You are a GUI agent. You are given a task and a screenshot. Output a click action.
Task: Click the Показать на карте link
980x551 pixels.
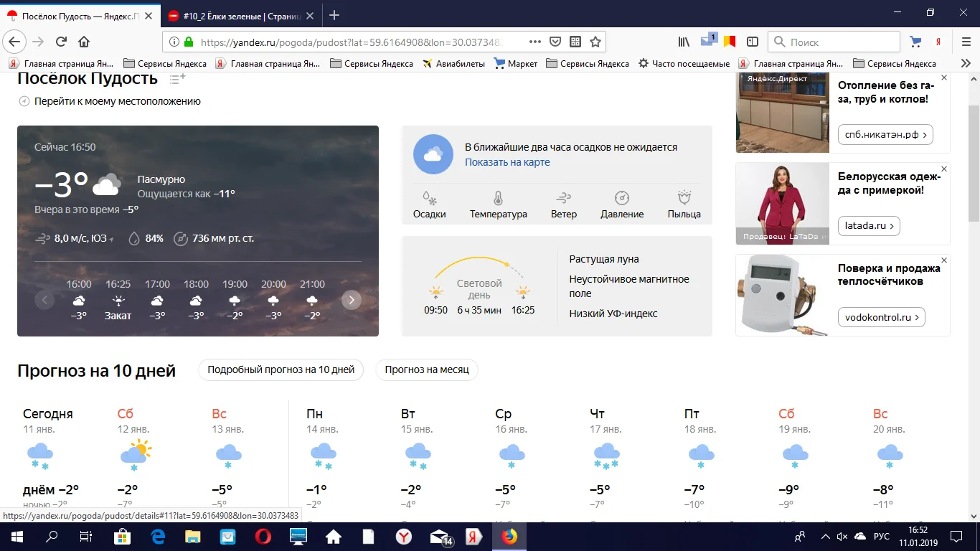pos(507,162)
